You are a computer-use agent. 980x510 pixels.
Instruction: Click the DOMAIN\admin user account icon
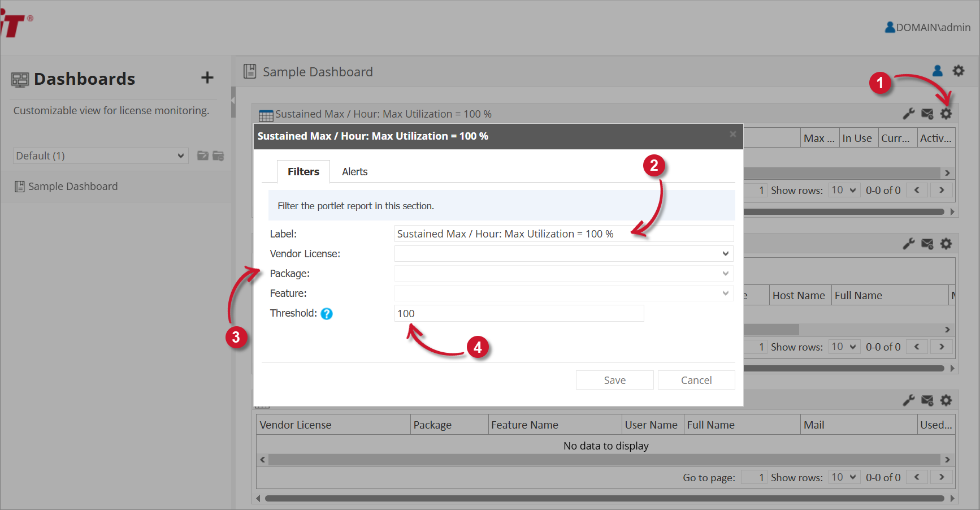coord(890,27)
